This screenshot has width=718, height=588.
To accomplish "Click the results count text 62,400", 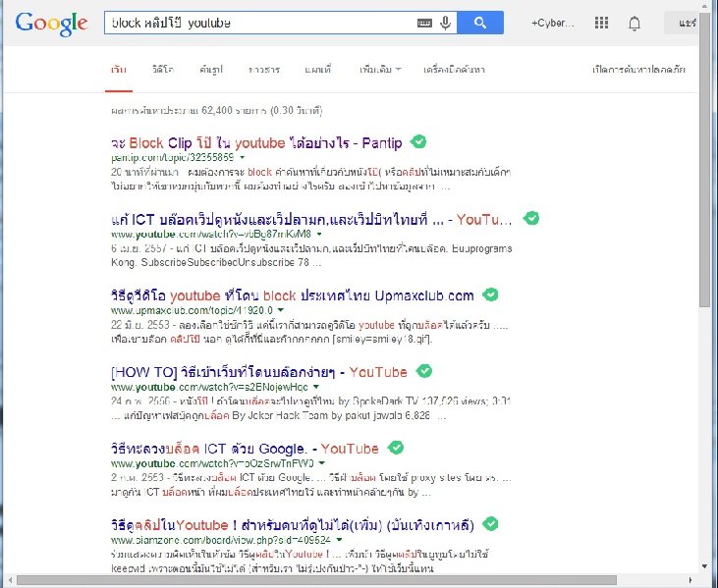I will (x=217, y=110).
